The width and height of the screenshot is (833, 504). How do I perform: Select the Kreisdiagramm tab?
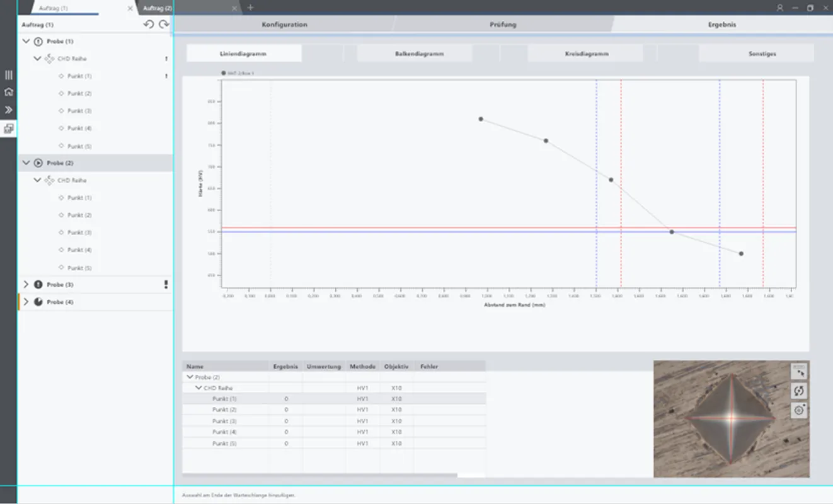tap(586, 54)
